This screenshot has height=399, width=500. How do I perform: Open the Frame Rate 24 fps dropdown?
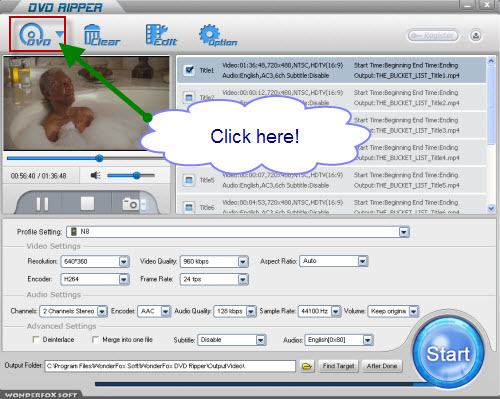[x=243, y=279]
